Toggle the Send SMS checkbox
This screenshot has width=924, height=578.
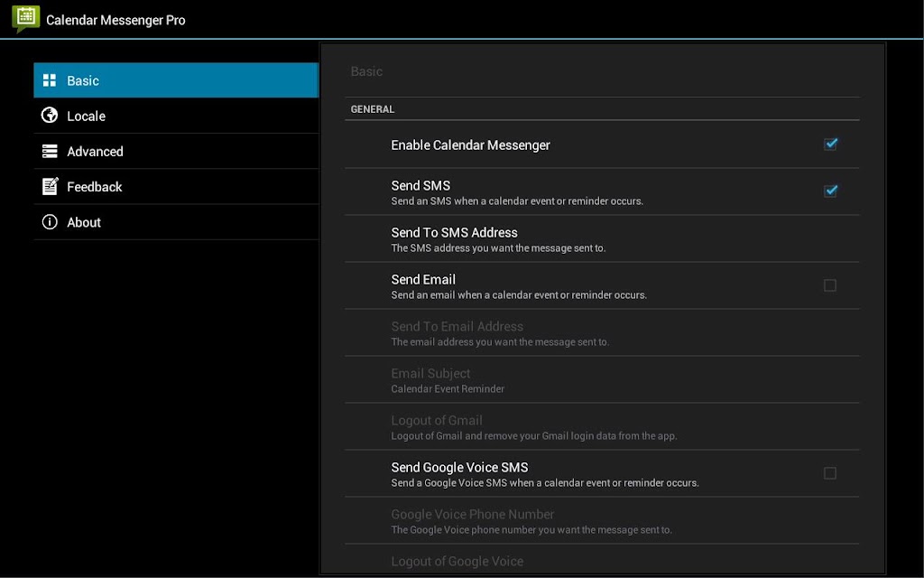[x=830, y=191]
